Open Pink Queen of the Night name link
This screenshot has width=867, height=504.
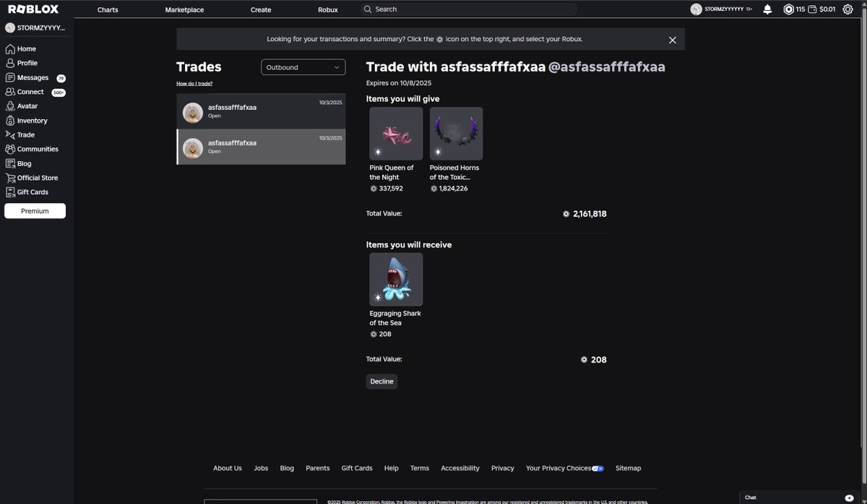(x=392, y=172)
